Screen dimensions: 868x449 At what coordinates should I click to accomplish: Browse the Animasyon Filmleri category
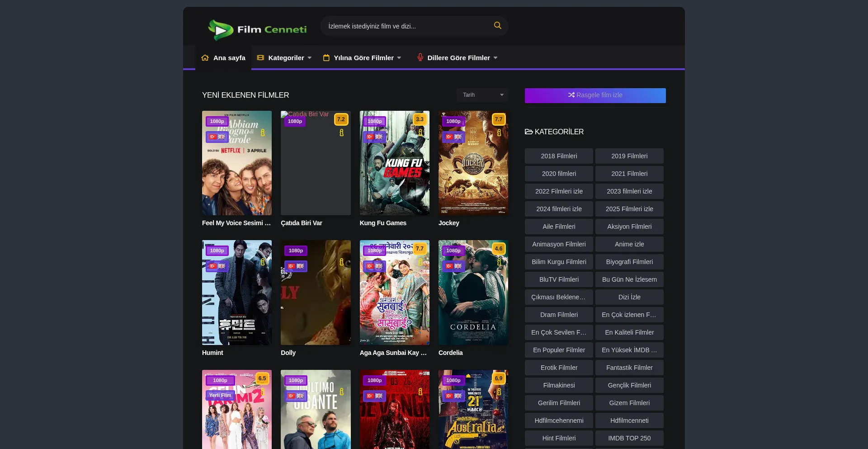(559, 244)
